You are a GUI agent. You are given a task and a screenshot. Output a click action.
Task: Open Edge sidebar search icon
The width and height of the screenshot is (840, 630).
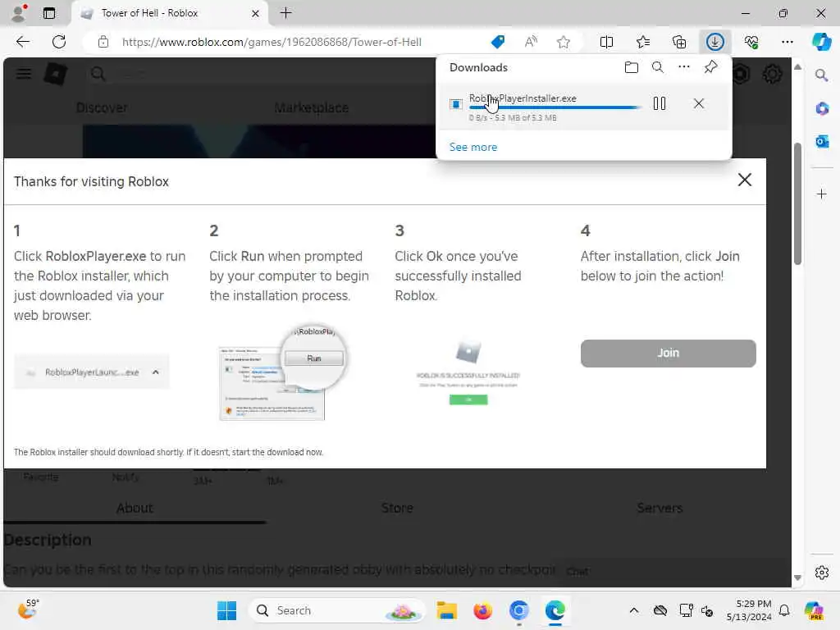coord(822,75)
